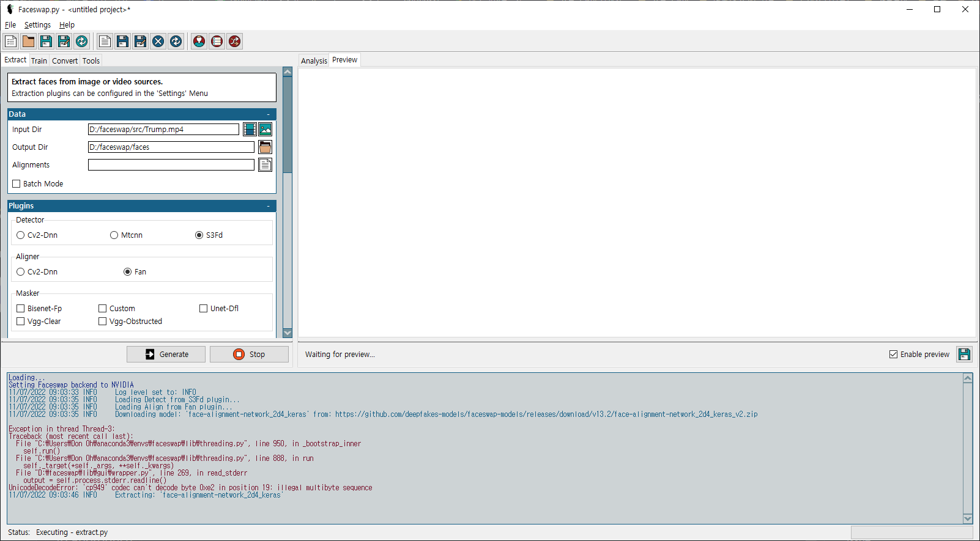This screenshot has height=541, width=980.
Task: Browse for an input image folder via the picture icon
Action: pyautogui.click(x=265, y=129)
